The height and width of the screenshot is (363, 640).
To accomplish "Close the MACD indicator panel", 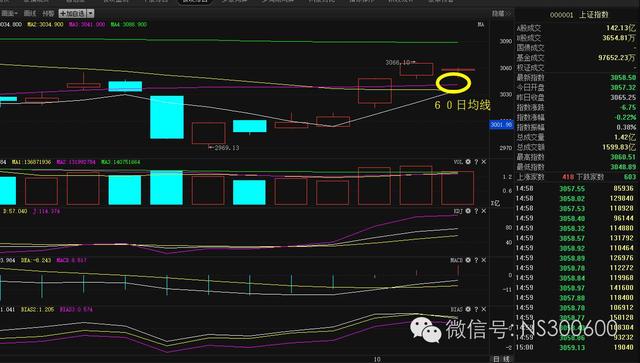I will click(x=484, y=260).
